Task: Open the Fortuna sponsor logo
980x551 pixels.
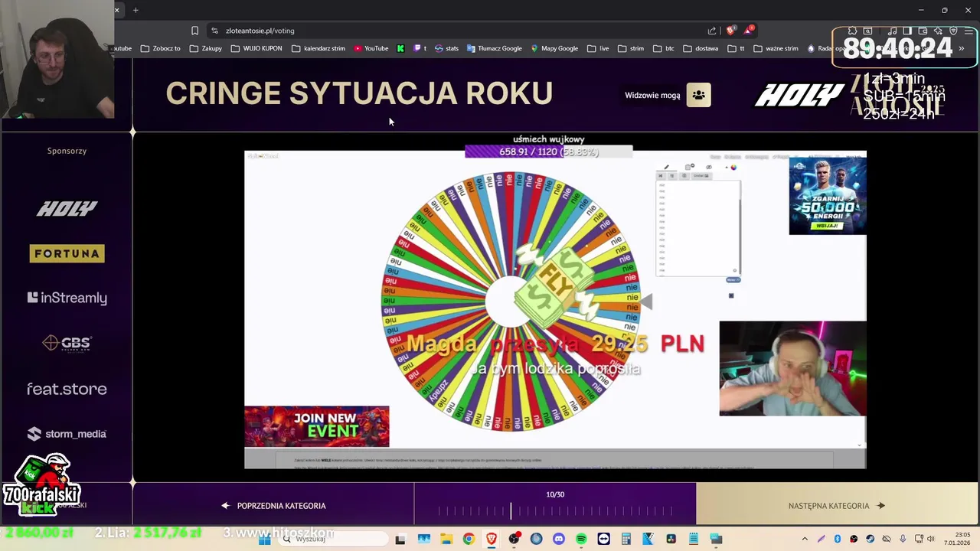Action: pyautogui.click(x=67, y=253)
